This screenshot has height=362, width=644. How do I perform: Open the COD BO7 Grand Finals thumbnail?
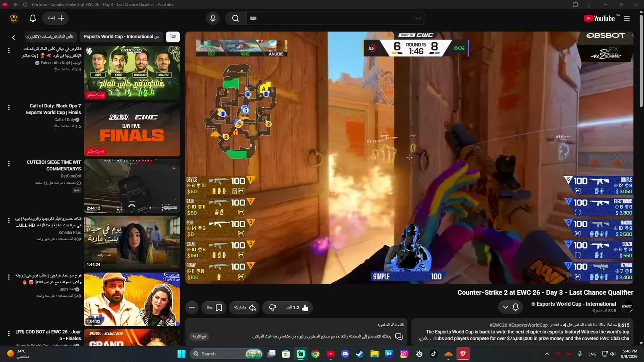(132, 337)
